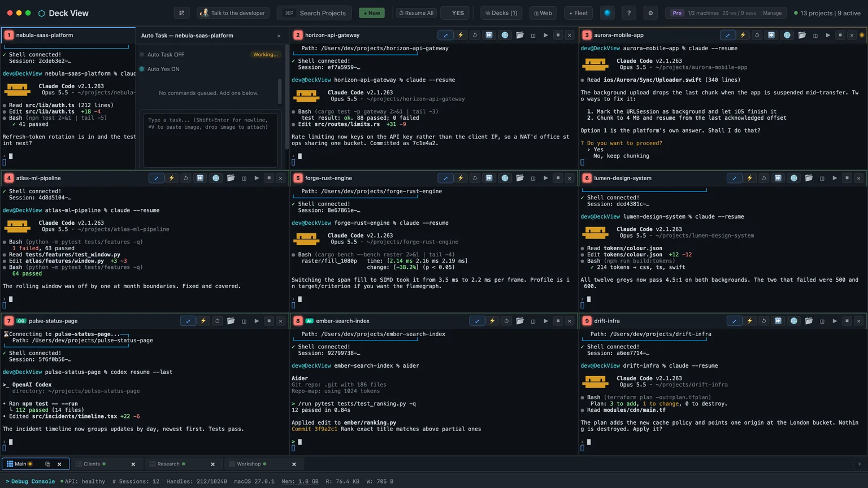
Task: Open the settings gear in top toolbar
Action: (x=650, y=13)
